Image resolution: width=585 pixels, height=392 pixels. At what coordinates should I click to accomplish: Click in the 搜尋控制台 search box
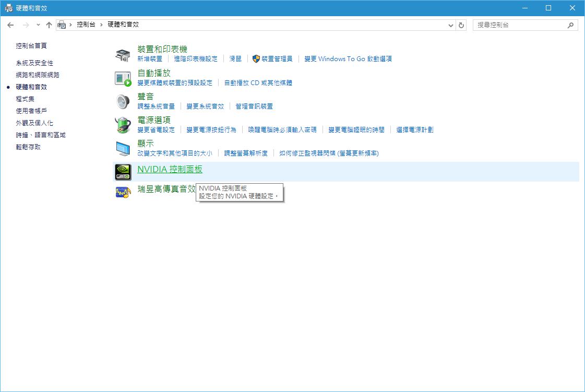pyautogui.click(x=519, y=25)
